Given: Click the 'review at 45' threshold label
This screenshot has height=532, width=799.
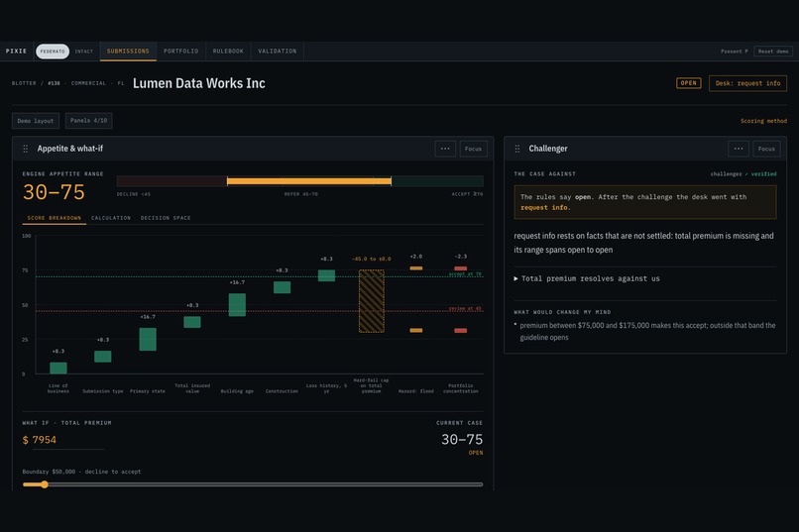Looking at the screenshot, I should pyautogui.click(x=465, y=308).
